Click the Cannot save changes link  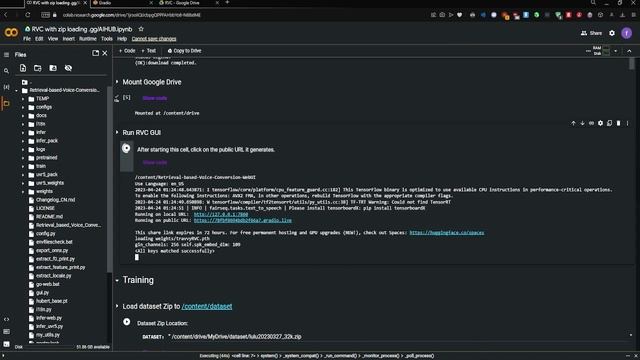[154, 39]
